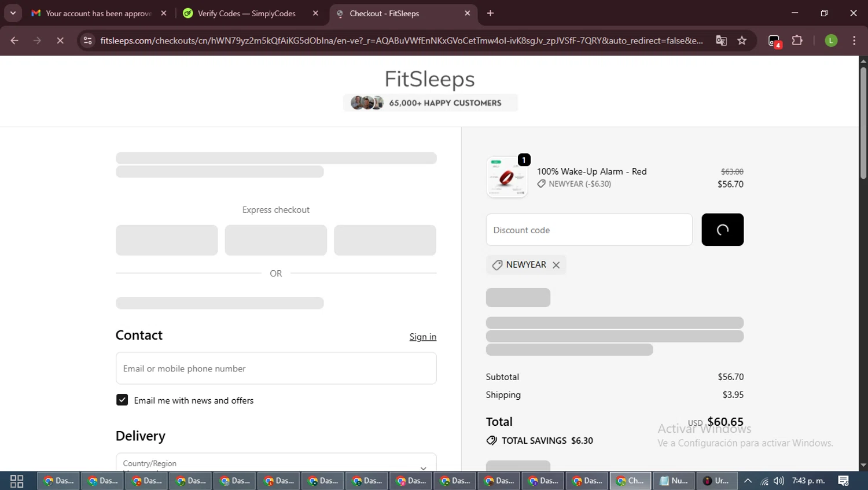Go back to the previous page
The height and width of the screenshot is (490, 868).
pyautogui.click(x=14, y=40)
